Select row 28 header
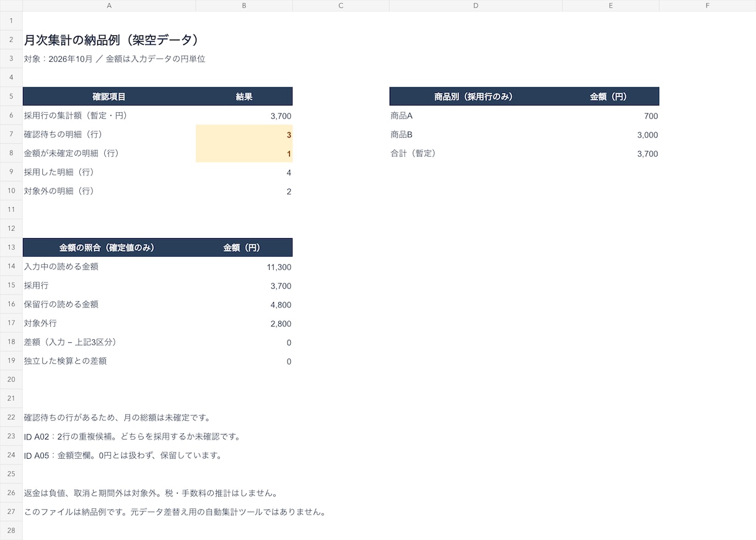Viewport: 756px width, 540px height. click(11, 531)
